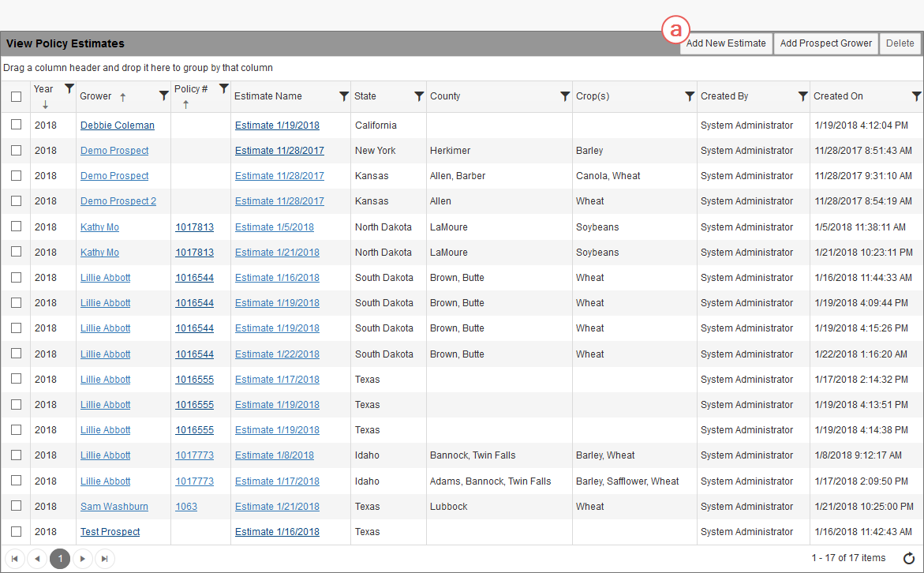Click the Add New Estimate button
The height and width of the screenshot is (573, 924).
726,43
